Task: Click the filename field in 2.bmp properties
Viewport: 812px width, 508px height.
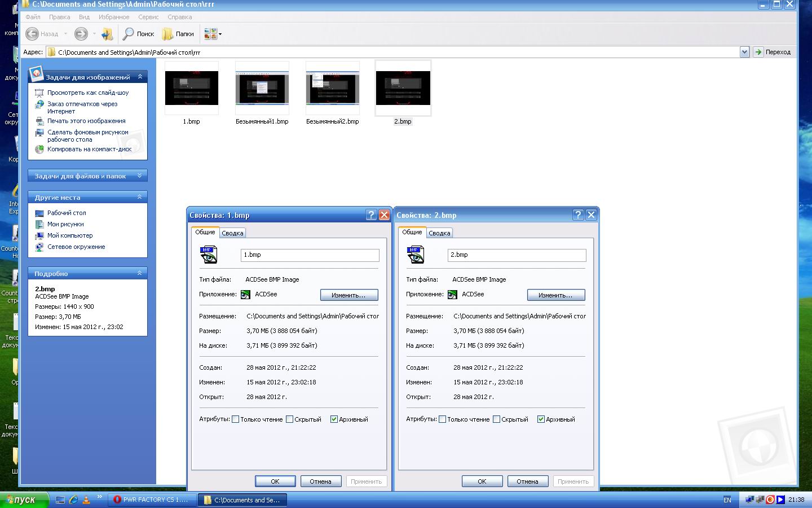Action: pos(517,255)
